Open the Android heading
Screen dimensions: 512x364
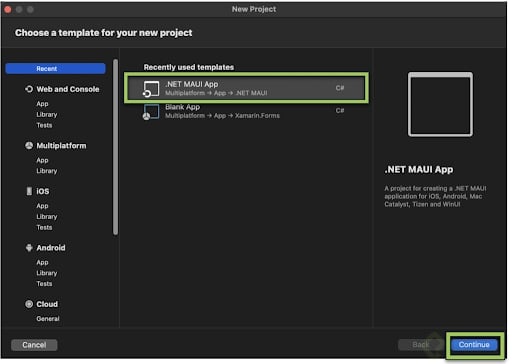pyautogui.click(x=51, y=248)
